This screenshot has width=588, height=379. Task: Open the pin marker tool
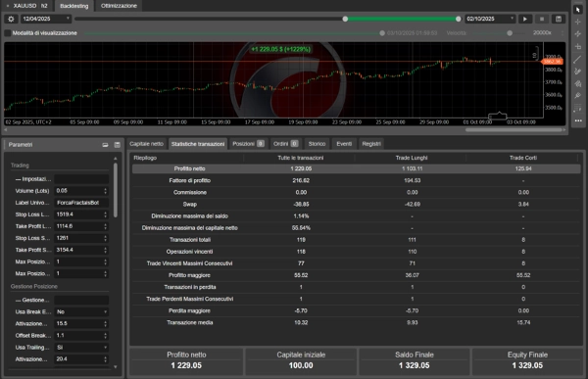(578, 96)
